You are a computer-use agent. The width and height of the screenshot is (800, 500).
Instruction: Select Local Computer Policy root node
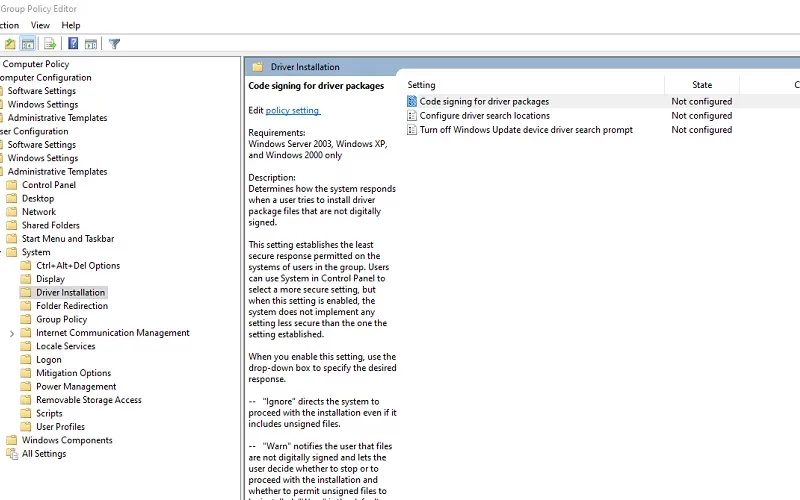coord(35,64)
